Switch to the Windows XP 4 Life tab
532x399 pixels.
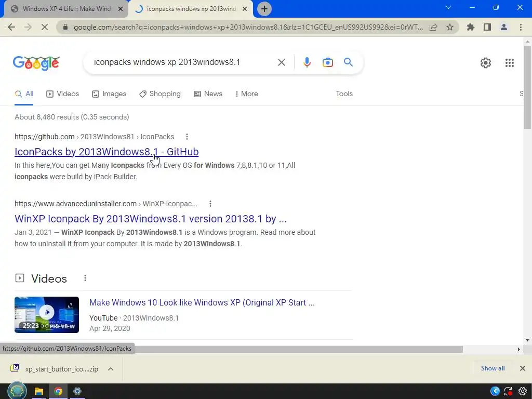[x=66, y=9]
